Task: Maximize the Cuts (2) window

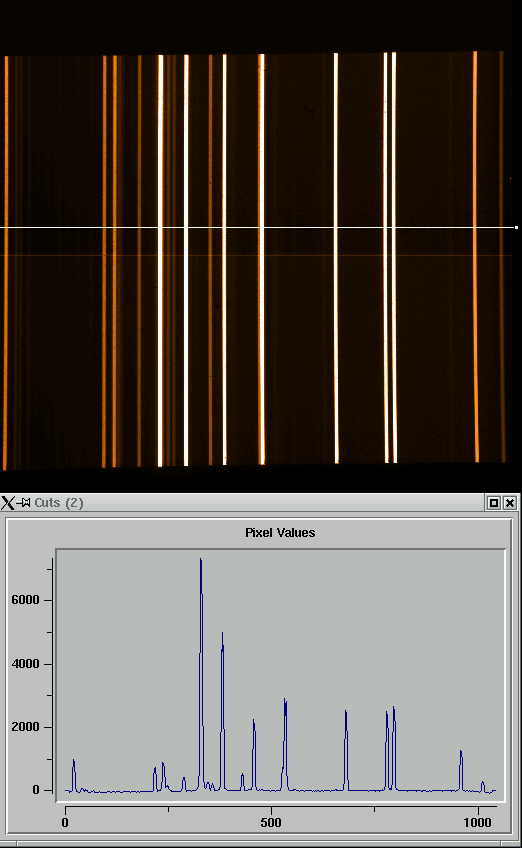Action: (x=493, y=503)
